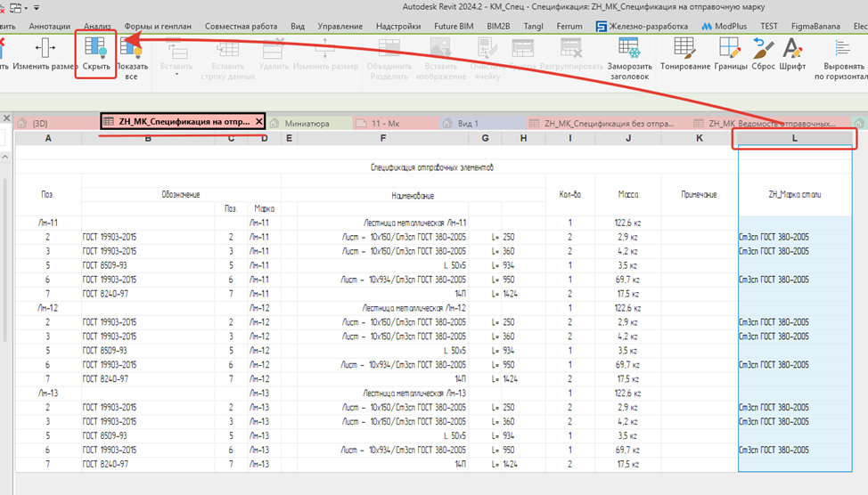868x495 pixels.
Task: Switch to the Миниатюра view tab
Action: pos(307,124)
